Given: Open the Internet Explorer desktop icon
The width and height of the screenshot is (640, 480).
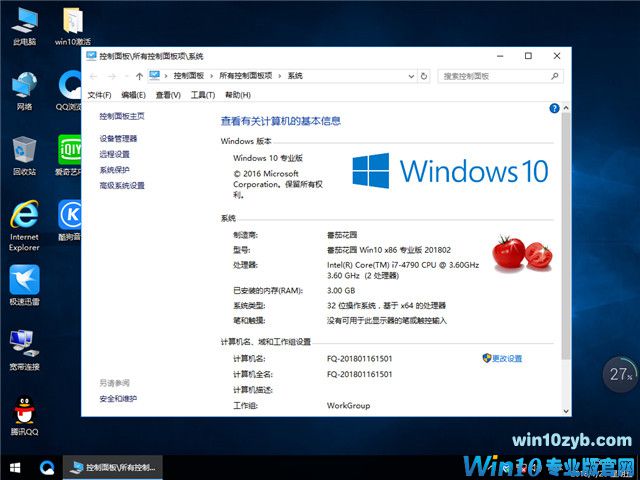Looking at the screenshot, I should pyautogui.click(x=24, y=226).
